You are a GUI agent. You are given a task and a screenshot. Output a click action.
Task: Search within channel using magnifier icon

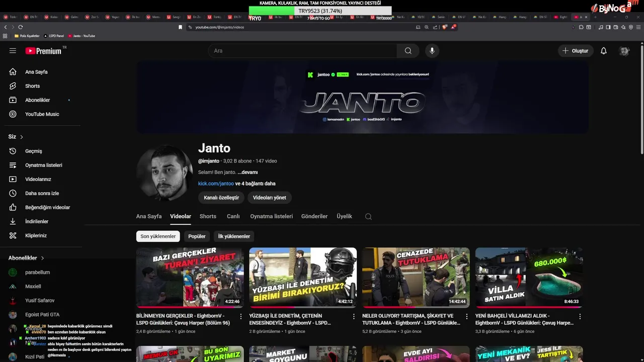pyautogui.click(x=368, y=217)
